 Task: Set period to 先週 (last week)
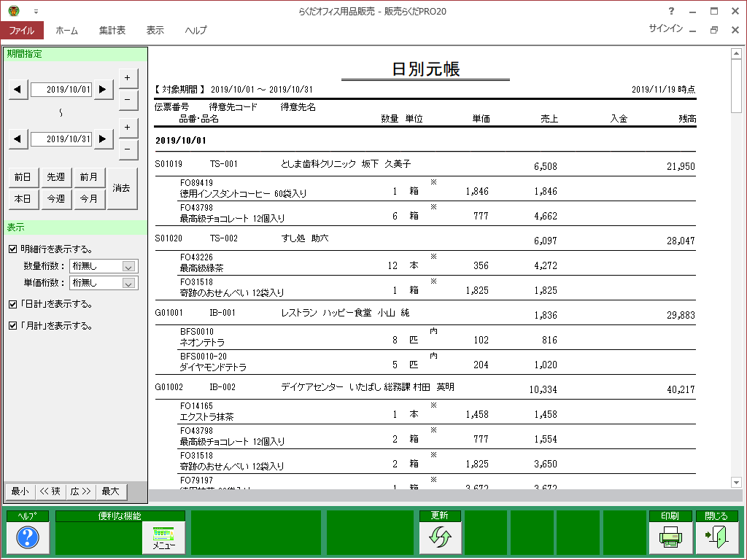[55, 177]
